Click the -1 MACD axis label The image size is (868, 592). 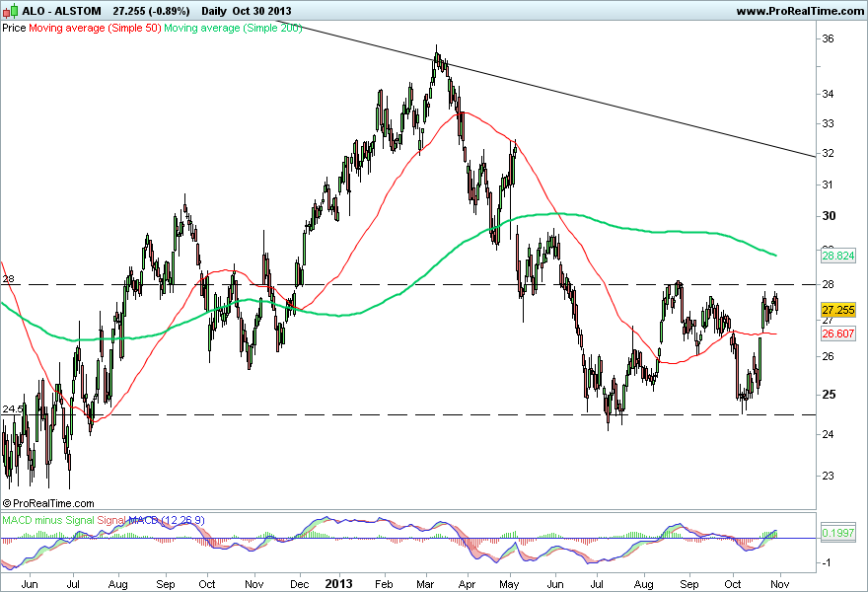pos(826,563)
